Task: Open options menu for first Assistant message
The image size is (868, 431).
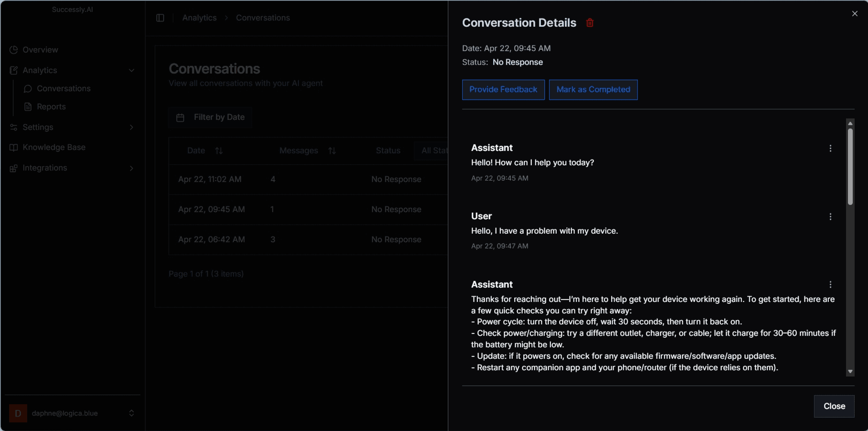Action: coord(830,149)
